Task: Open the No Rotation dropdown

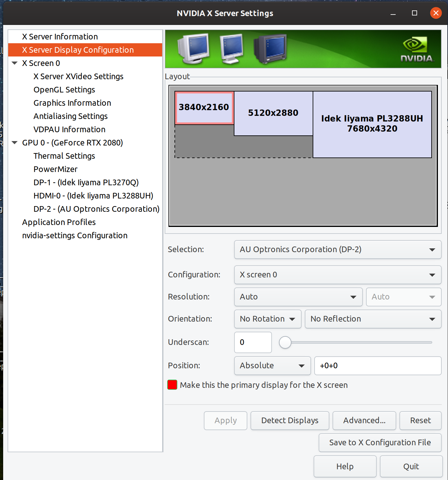Action: 268,319
